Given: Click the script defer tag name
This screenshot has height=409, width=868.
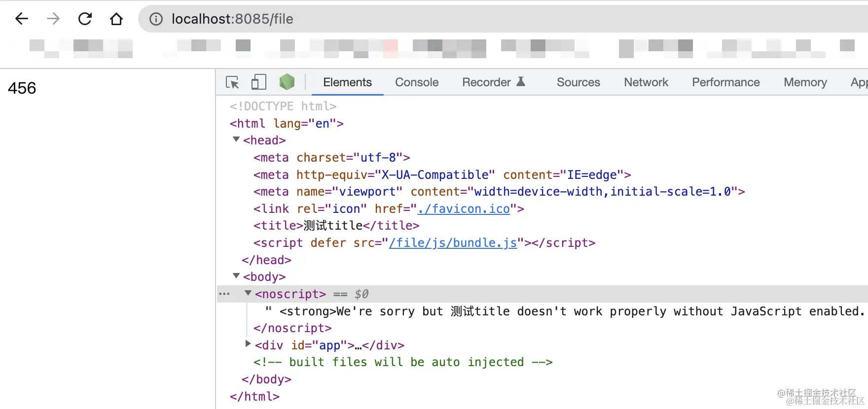Looking at the screenshot, I should tap(281, 243).
